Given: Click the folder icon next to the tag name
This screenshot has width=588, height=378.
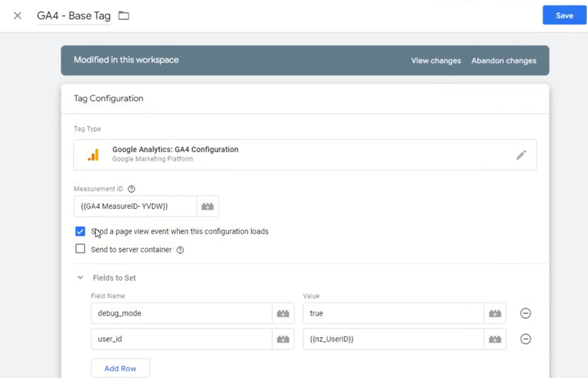Looking at the screenshot, I should [123, 16].
